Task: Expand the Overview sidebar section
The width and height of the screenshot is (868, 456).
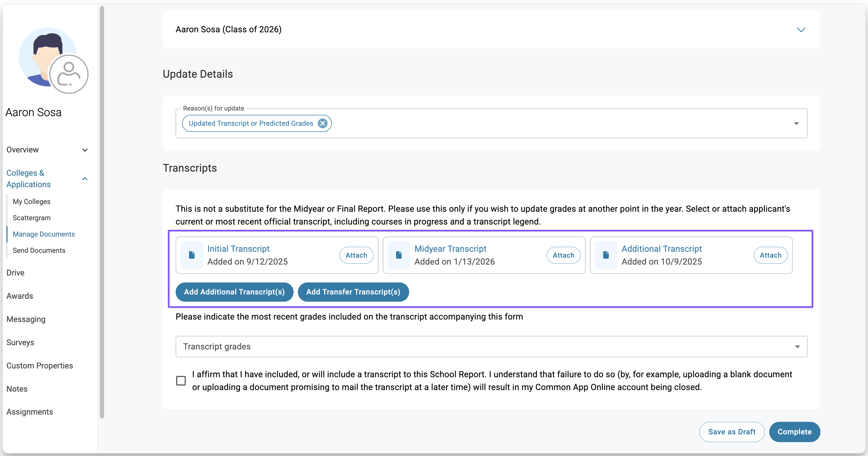Action: click(85, 150)
